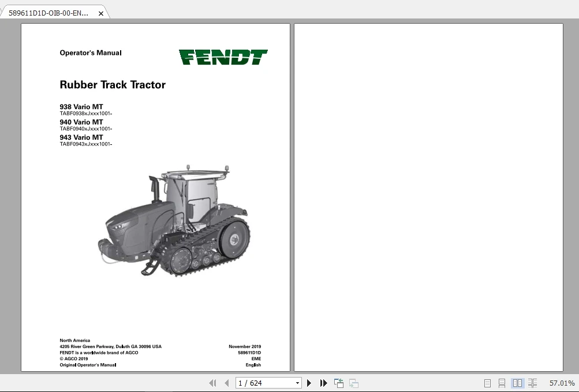The image size is (579, 392).
Task: Close the 589611D1D document tab
Action: [x=101, y=13]
